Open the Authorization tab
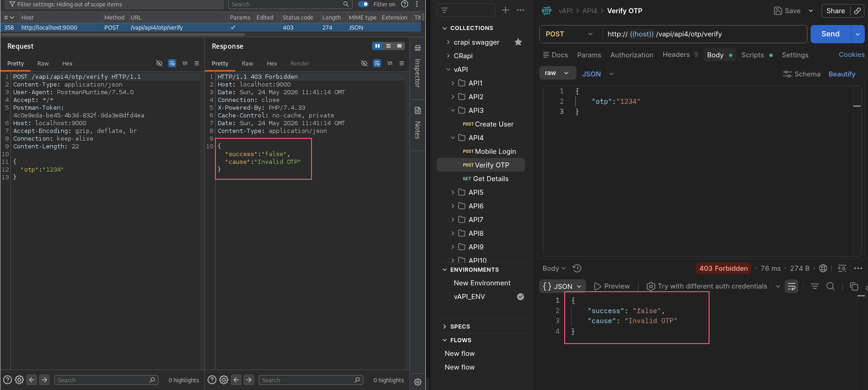Screen dimensions: 868x390 632,55
